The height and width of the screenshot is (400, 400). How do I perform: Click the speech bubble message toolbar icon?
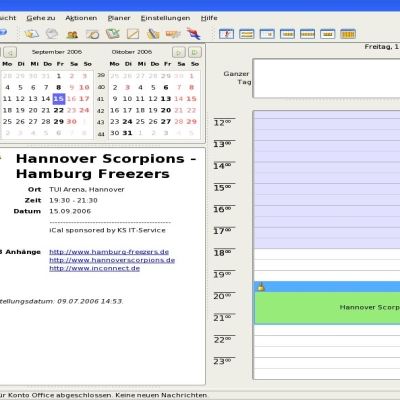pos(52,34)
